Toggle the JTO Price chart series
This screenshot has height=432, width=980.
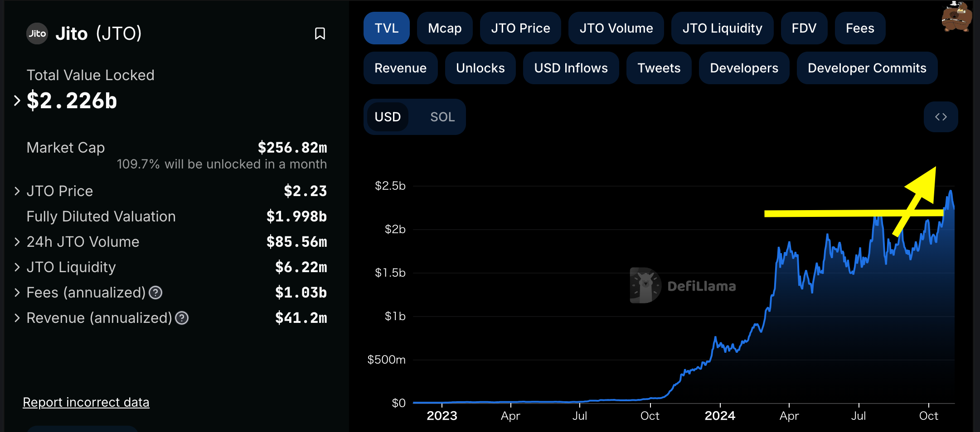coord(520,28)
